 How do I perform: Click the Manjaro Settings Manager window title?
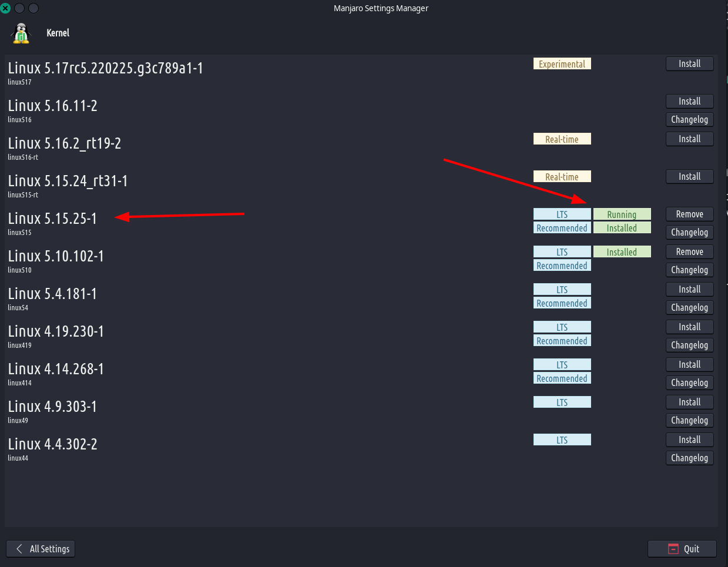(381, 8)
